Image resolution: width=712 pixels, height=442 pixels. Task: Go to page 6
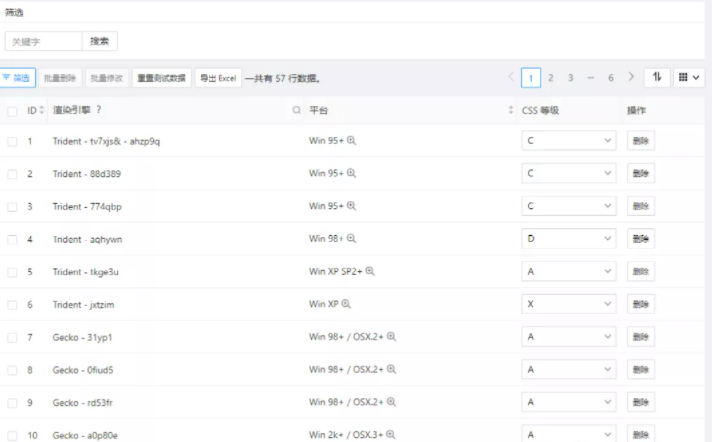[x=611, y=78]
